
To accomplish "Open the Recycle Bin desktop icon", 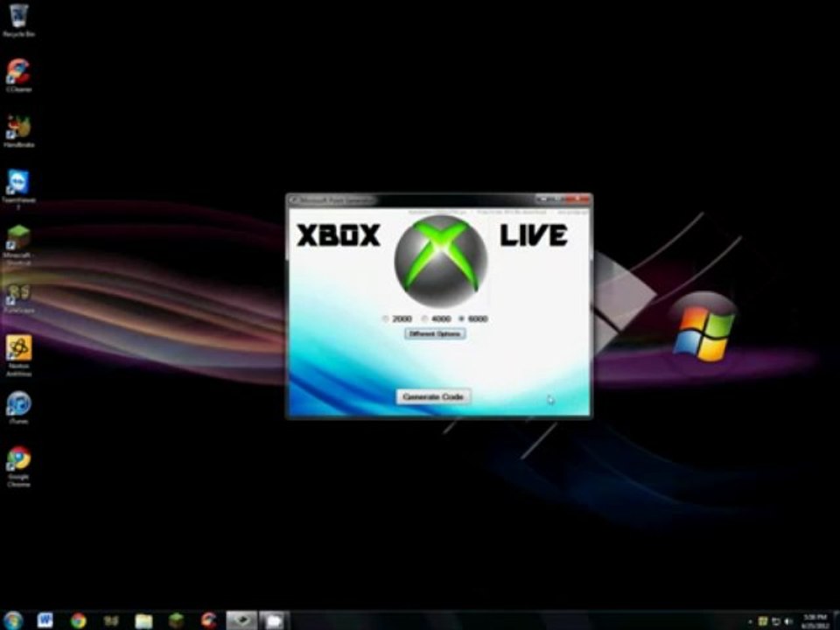I will coord(18,20).
